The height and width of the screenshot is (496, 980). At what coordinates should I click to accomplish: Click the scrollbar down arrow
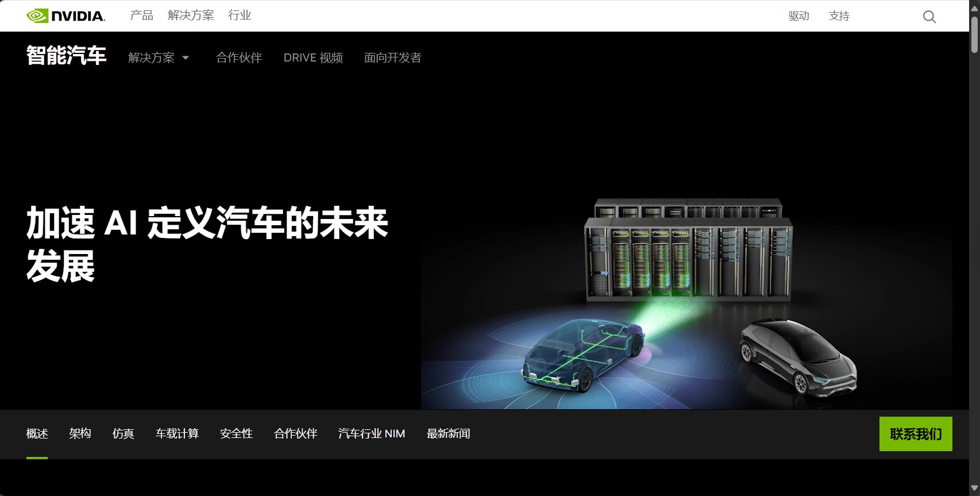[974, 489]
